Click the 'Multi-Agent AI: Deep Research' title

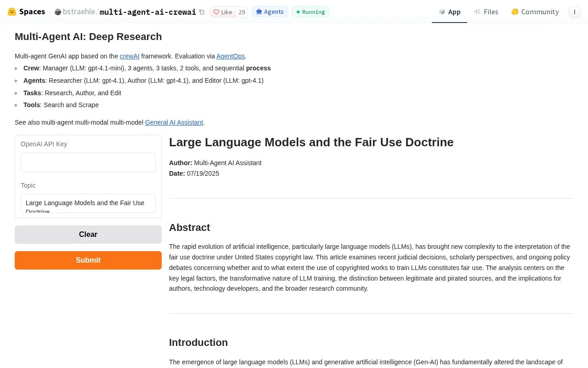coord(88,37)
